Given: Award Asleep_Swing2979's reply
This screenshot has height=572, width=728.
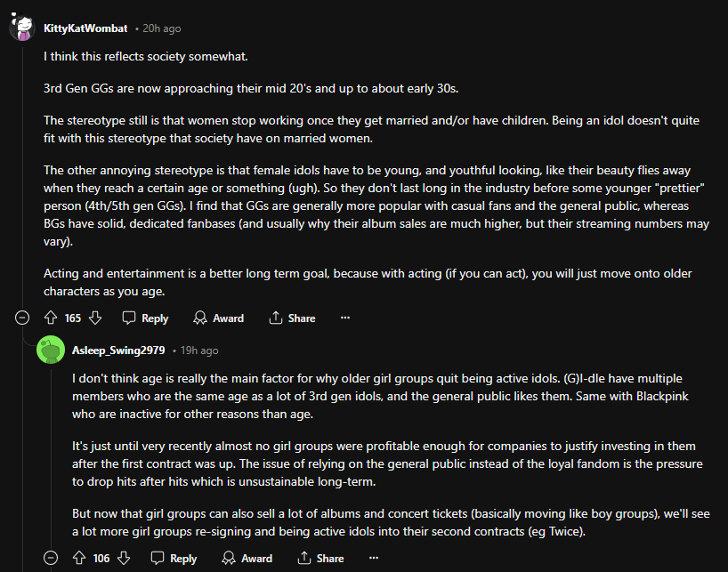Looking at the screenshot, I should click(247, 558).
